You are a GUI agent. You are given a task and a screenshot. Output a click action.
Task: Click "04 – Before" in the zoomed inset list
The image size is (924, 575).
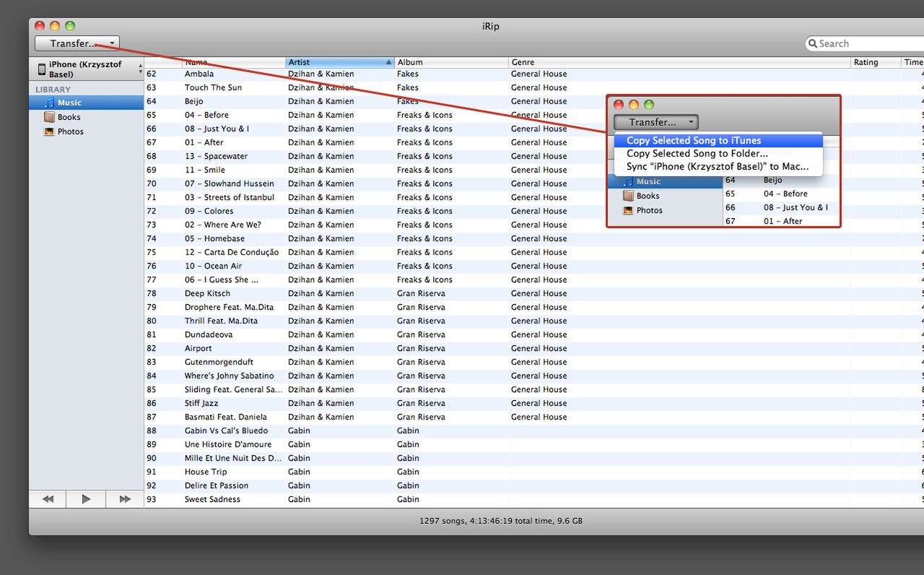[785, 194]
